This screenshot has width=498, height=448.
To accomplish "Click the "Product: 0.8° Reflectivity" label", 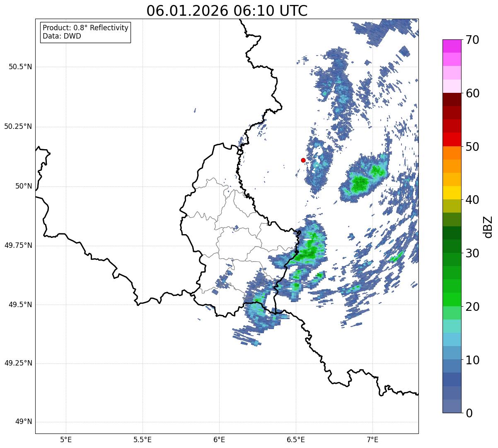I will point(86,28).
